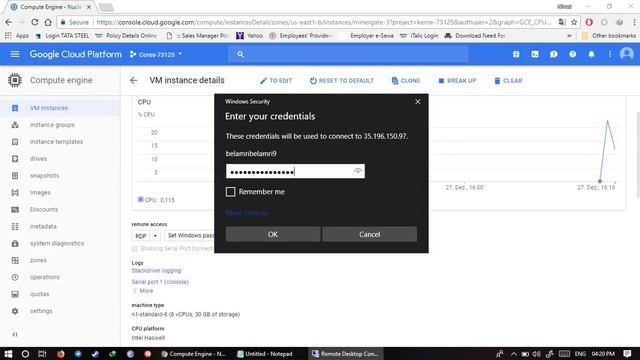Click RESET TO DEFAULT button
This screenshot has height=360, width=640.
tap(342, 81)
